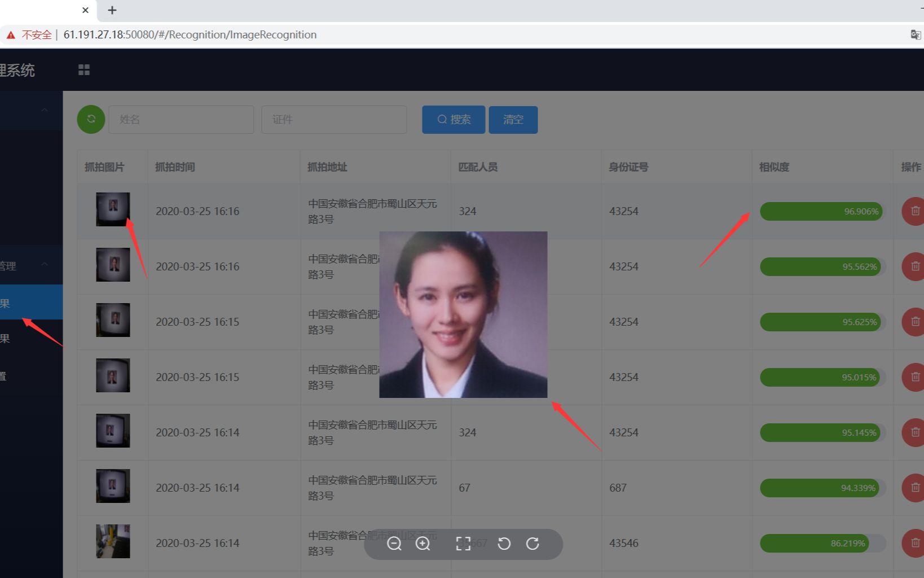The height and width of the screenshot is (578, 924).
Task: Click the green refresh icon button
Action: point(91,120)
